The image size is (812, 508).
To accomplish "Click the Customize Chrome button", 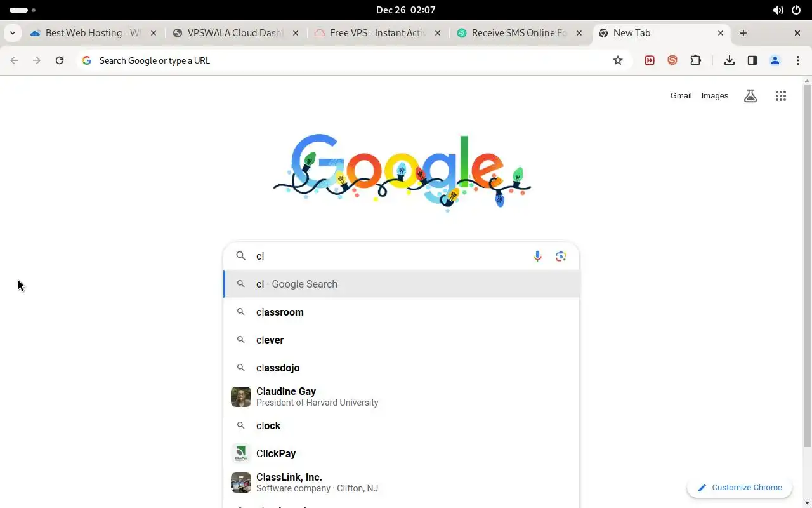I will (740, 488).
